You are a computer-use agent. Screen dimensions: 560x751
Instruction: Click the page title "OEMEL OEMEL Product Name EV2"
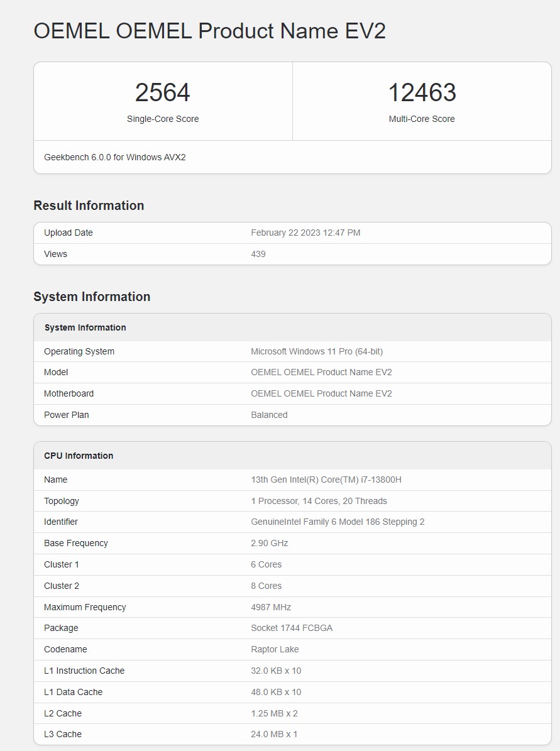[209, 31]
